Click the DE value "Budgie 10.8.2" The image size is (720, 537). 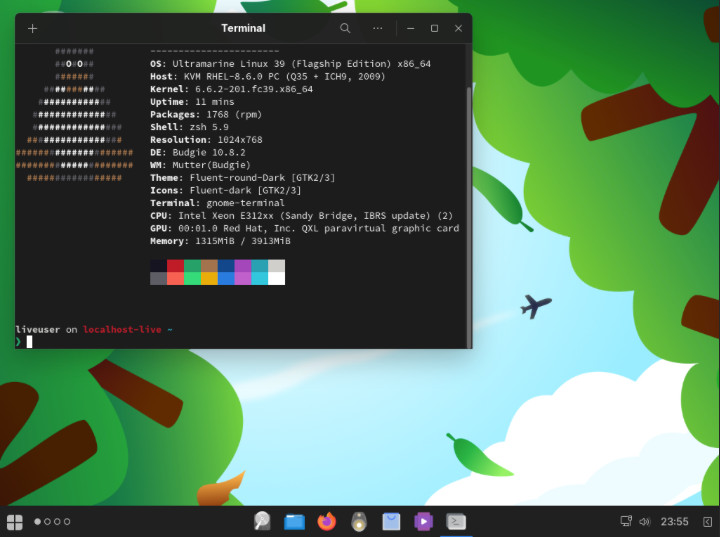tap(209, 153)
